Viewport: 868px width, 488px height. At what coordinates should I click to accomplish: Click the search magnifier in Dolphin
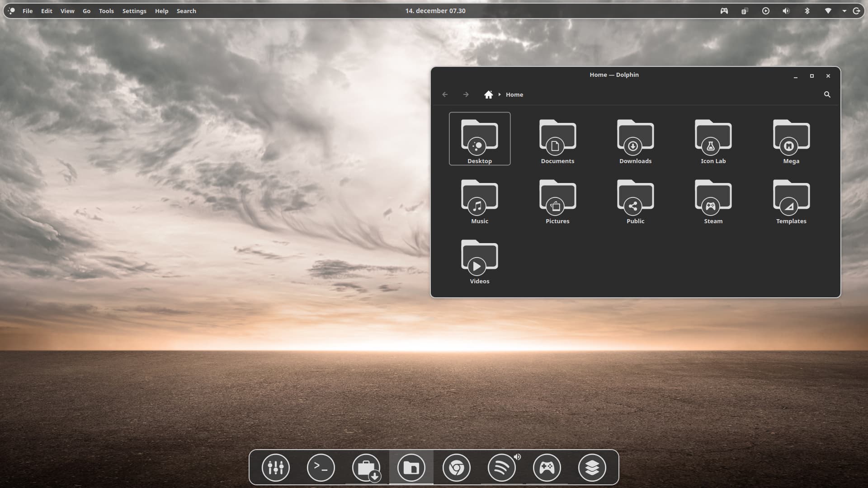point(827,94)
